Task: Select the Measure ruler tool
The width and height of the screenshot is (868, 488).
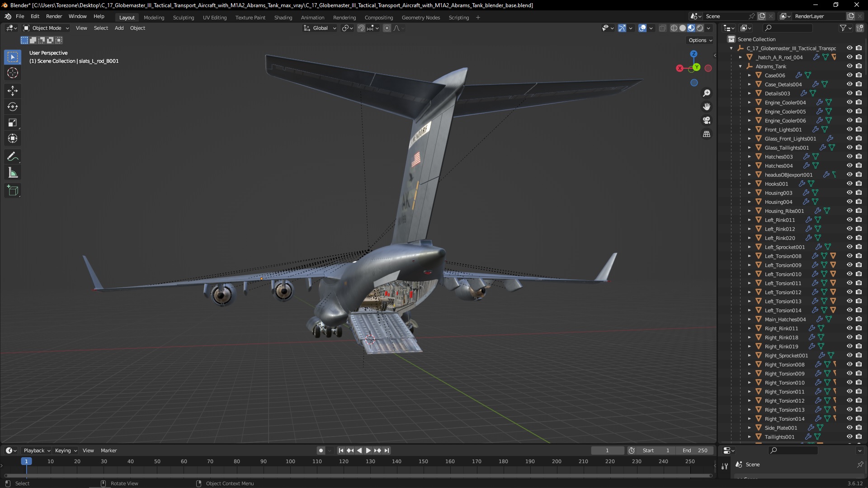Action: pos(13,173)
